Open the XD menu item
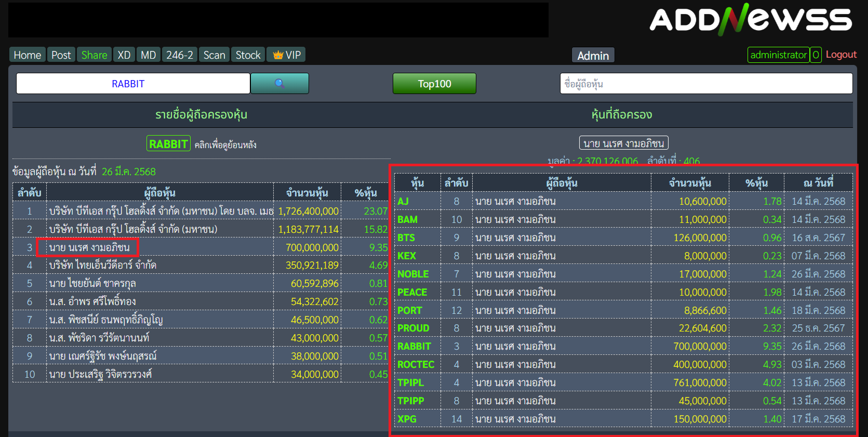Image resolution: width=868 pixels, height=437 pixels. pos(124,55)
